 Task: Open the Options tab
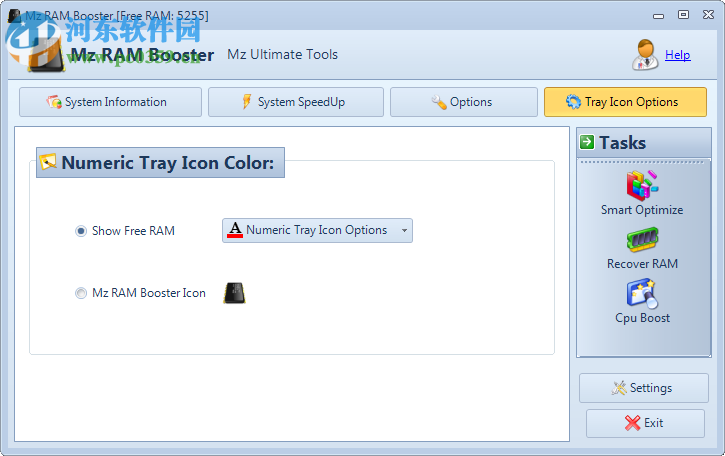pyautogui.click(x=464, y=102)
